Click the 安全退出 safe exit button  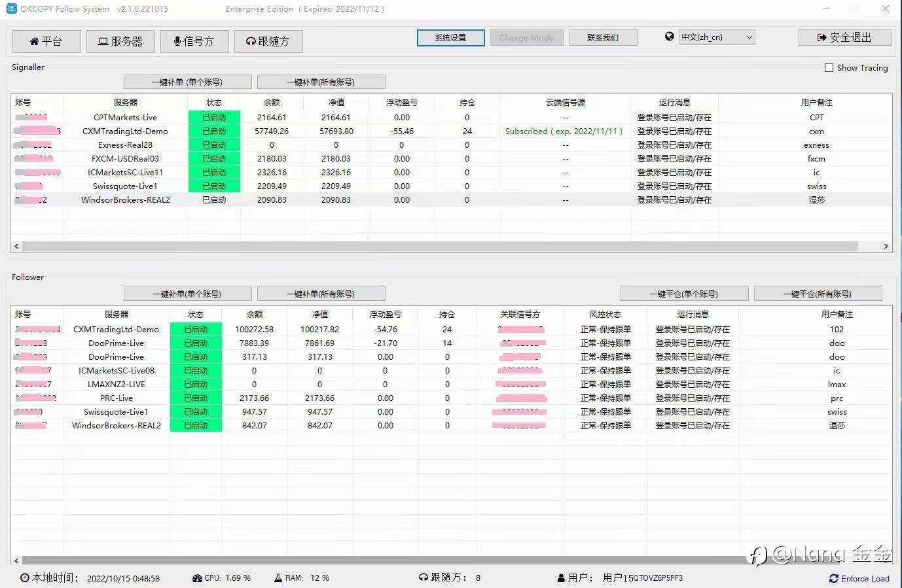(x=844, y=37)
